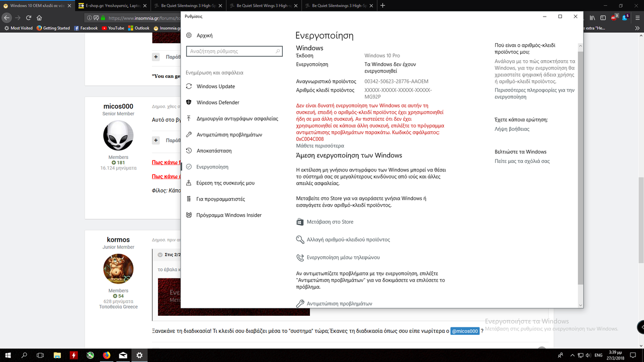Click the phone activation icon
Image resolution: width=644 pixels, height=362 pixels.
(300, 257)
